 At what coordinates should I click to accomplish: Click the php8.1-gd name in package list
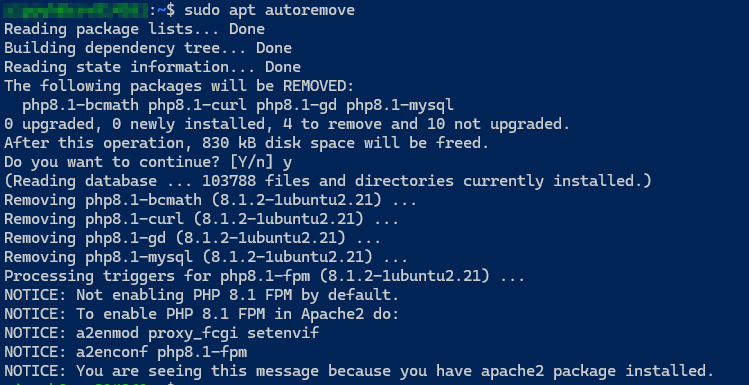(x=296, y=105)
